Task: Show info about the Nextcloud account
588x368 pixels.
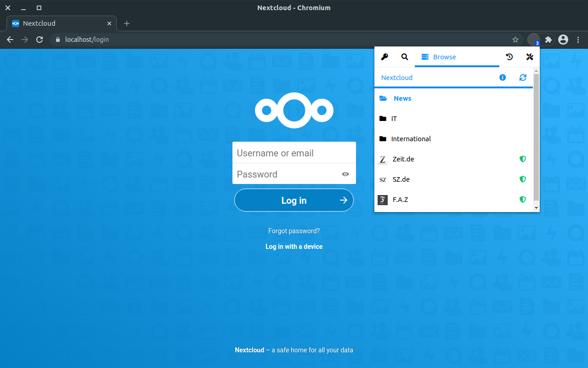Action: 502,77
